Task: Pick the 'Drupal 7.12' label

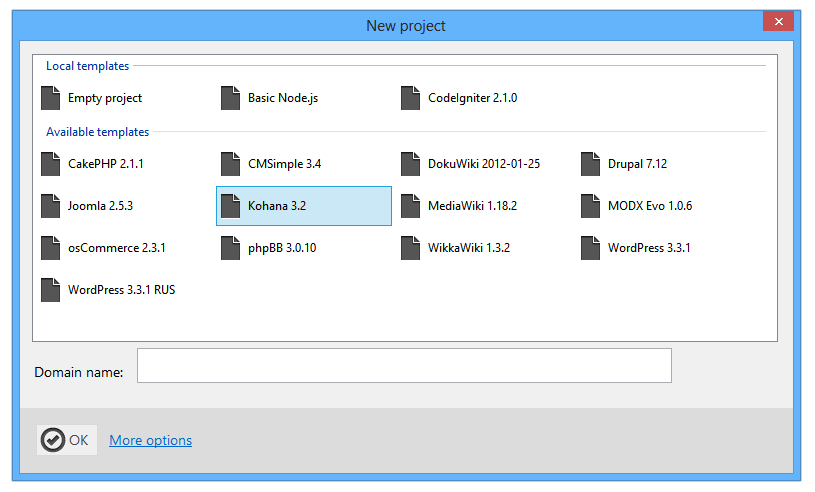Action: point(637,164)
